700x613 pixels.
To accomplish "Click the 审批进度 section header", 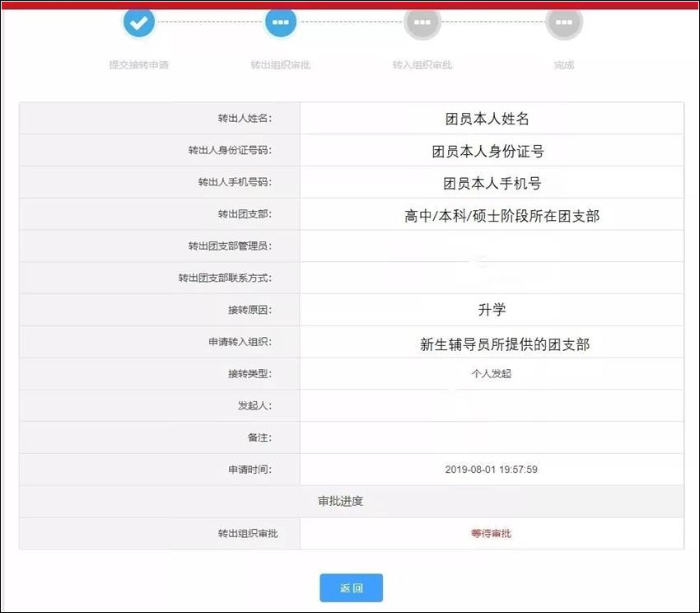I will 351,501.
